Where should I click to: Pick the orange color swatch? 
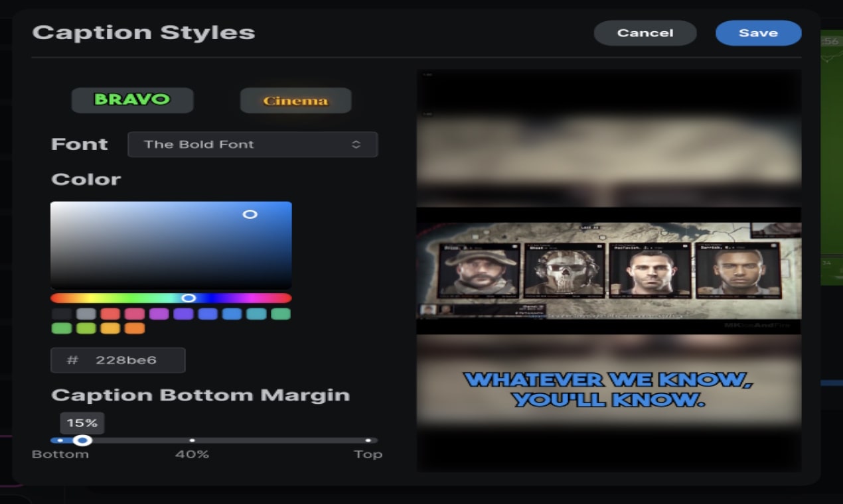[135, 328]
